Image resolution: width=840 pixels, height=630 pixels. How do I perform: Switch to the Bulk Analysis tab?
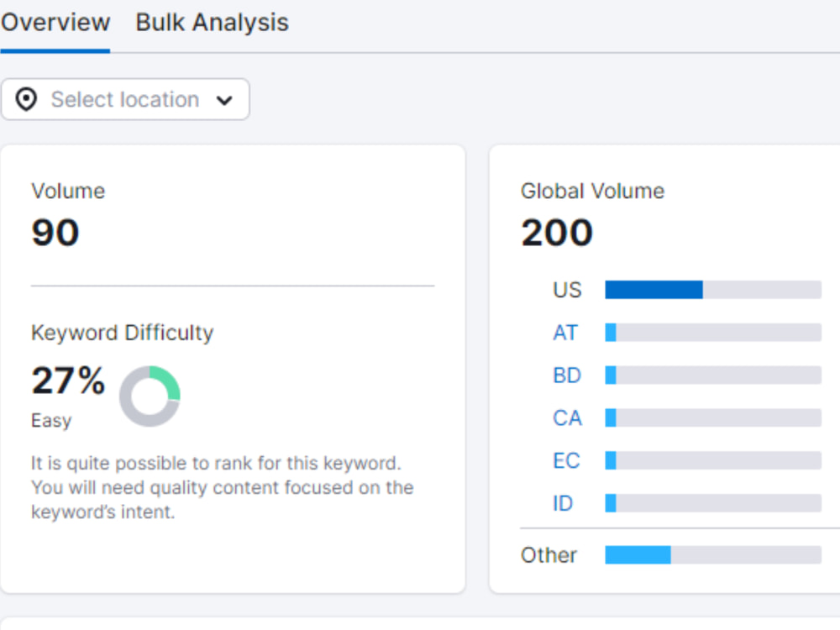(211, 22)
